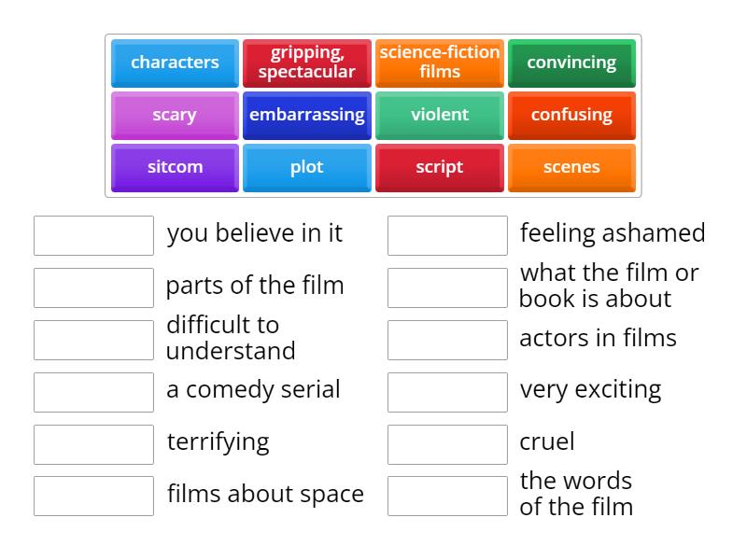Choose the green 'convincing' tile
The height and width of the screenshot is (560, 747).
click(571, 63)
